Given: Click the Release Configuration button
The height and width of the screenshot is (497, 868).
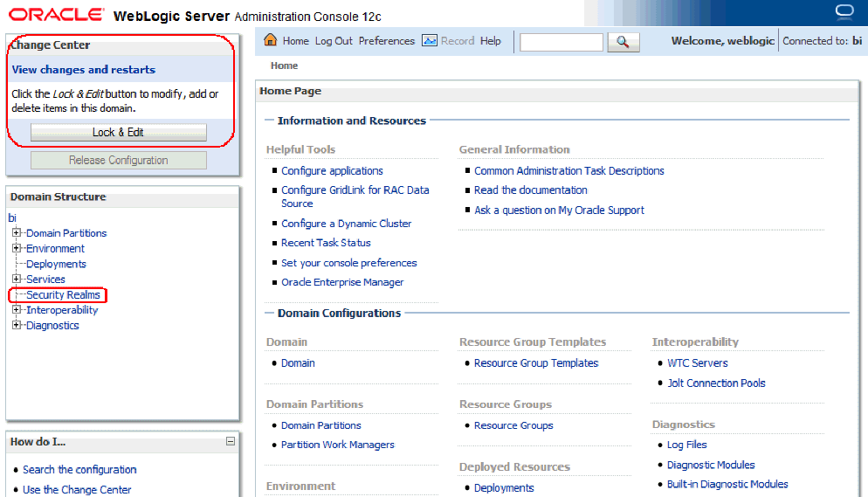Looking at the screenshot, I should (119, 160).
